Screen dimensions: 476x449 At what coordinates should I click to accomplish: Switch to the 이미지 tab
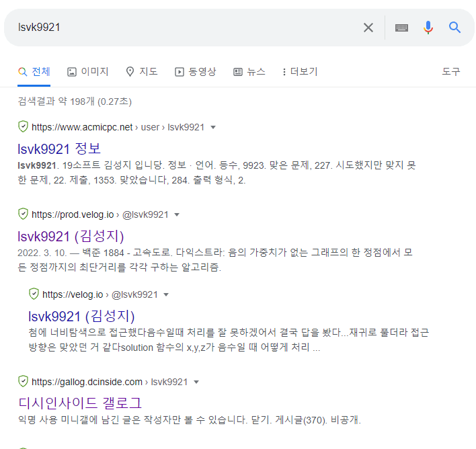pos(87,72)
